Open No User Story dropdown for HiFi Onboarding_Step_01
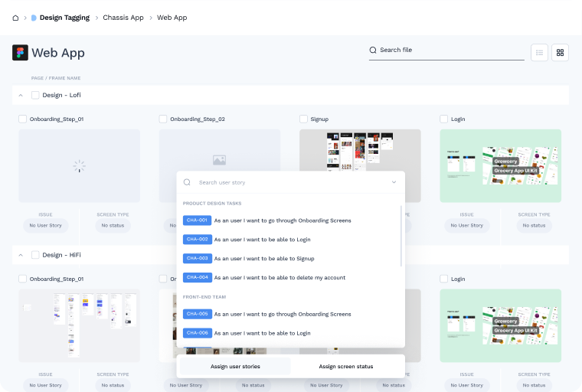Screen dimensions: 582x392 tap(46, 385)
